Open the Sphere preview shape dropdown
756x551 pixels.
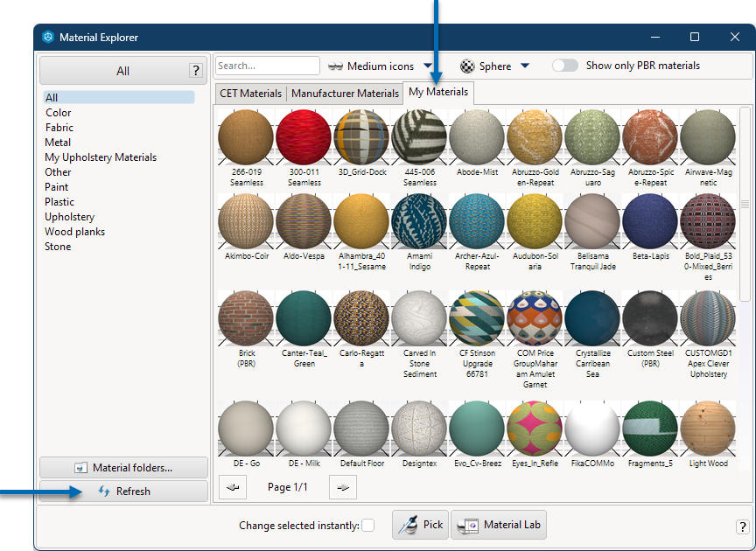point(526,65)
